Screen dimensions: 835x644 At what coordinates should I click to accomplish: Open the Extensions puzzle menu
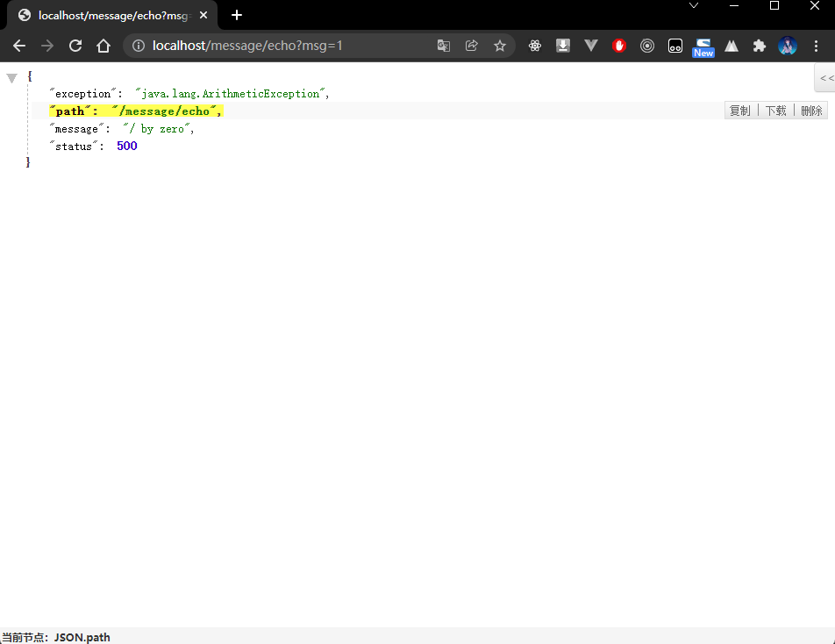760,46
